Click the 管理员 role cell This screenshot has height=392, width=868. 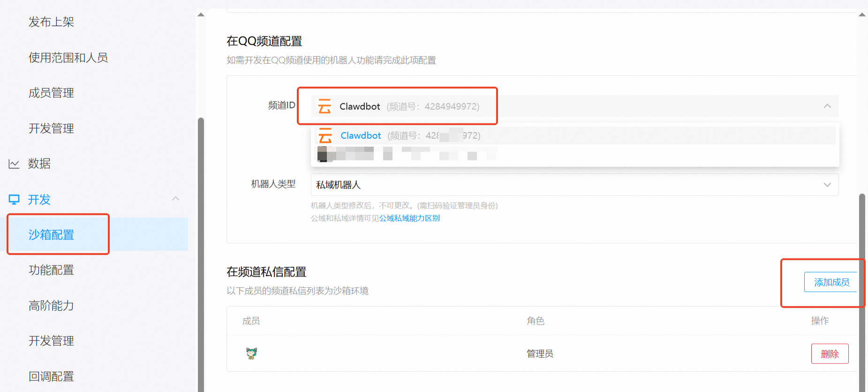(x=540, y=354)
